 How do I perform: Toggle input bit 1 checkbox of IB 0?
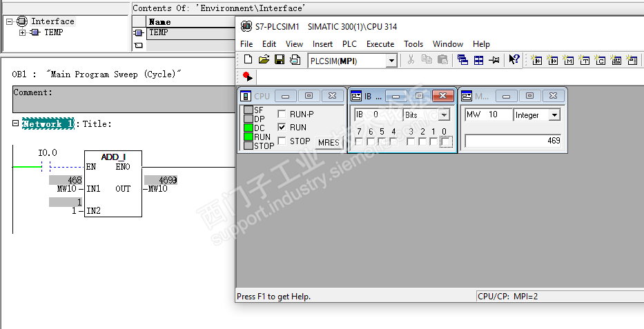(x=433, y=141)
